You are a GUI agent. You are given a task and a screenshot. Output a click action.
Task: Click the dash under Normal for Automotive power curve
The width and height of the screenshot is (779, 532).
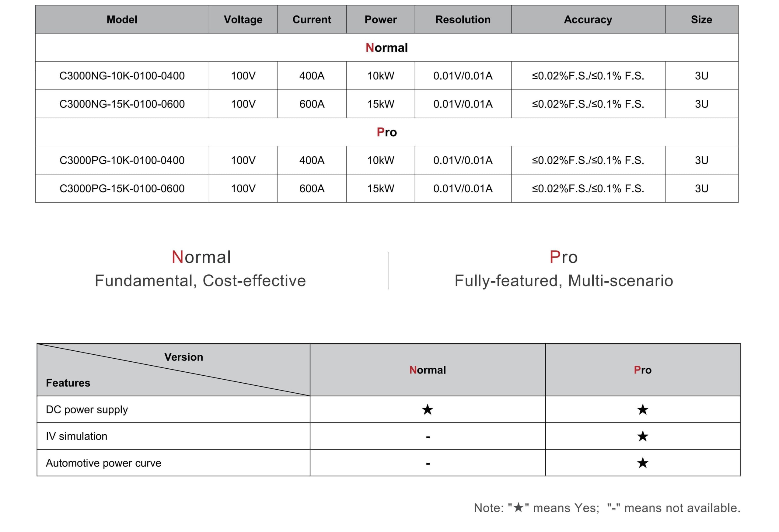(x=428, y=464)
